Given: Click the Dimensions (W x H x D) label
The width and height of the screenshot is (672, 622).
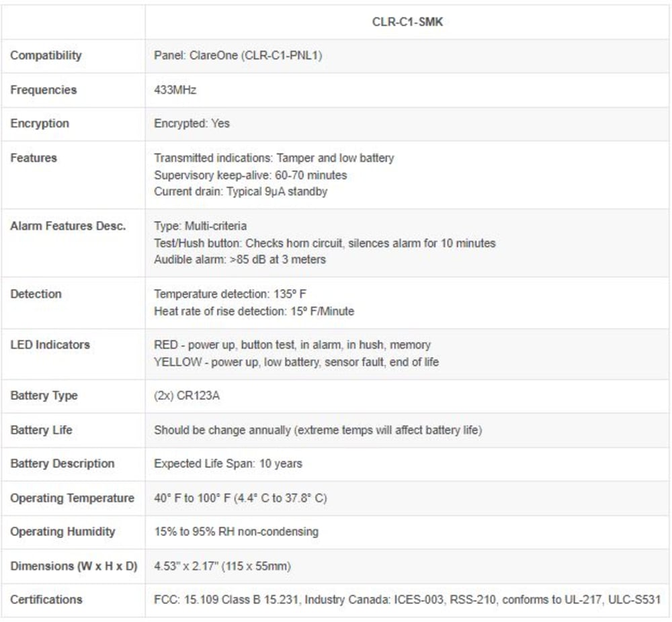Looking at the screenshot, I should coord(74,566).
